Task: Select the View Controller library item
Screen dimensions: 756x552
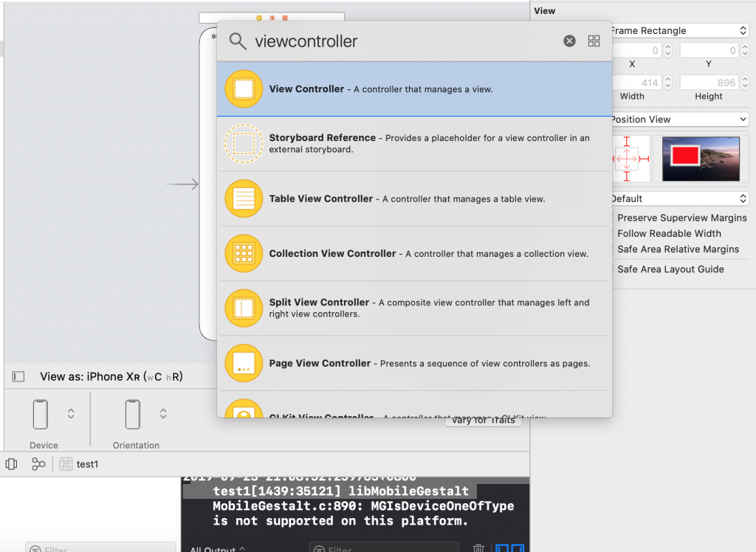Action: pos(414,89)
